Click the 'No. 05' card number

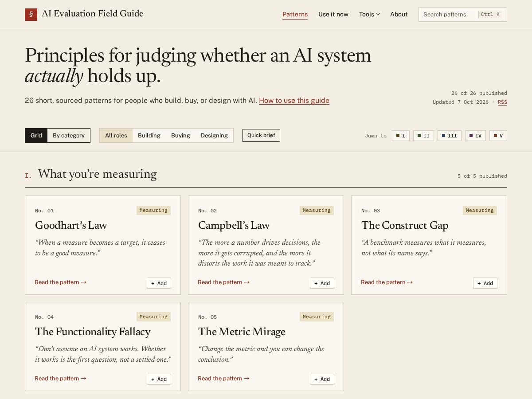[207, 317]
